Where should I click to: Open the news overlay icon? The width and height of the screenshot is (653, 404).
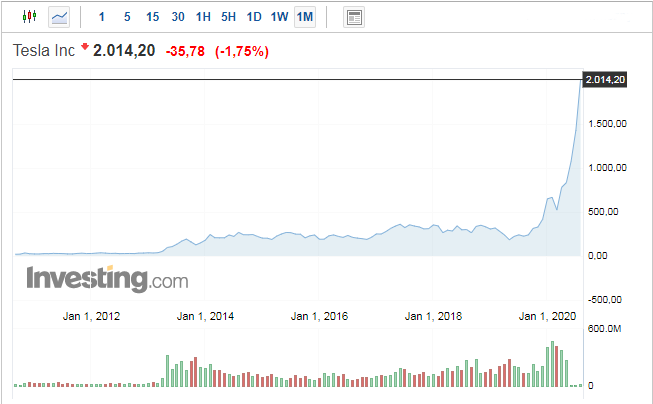354,17
